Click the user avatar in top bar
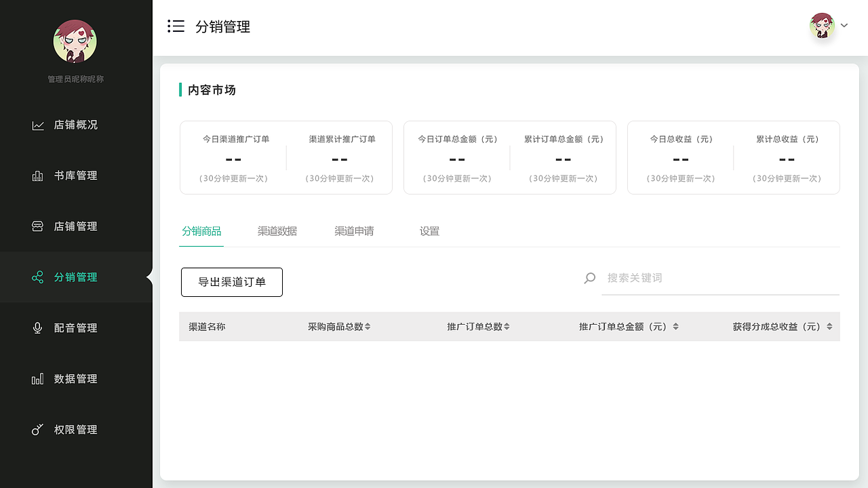Screen dimensions: 868x488 (822, 26)
